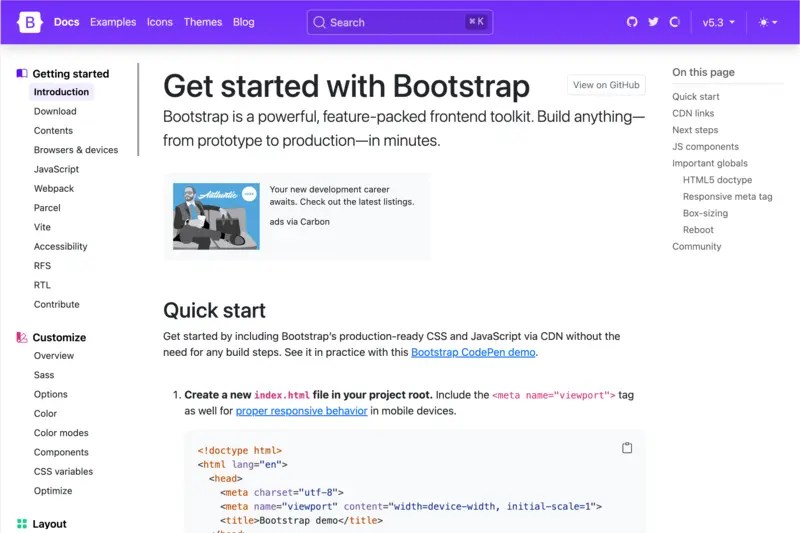This screenshot has height=533, width=800.
Task: Open Contents in the sidebar
Action: 53,131
